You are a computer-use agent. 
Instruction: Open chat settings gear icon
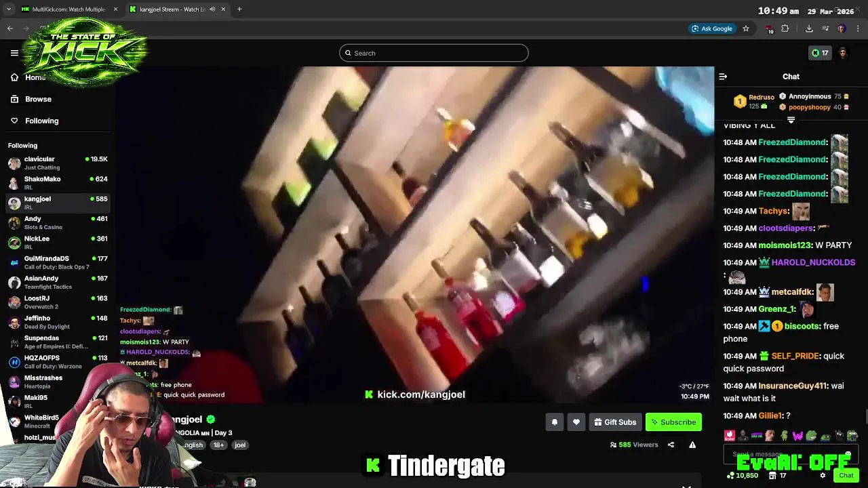[823, 476]
